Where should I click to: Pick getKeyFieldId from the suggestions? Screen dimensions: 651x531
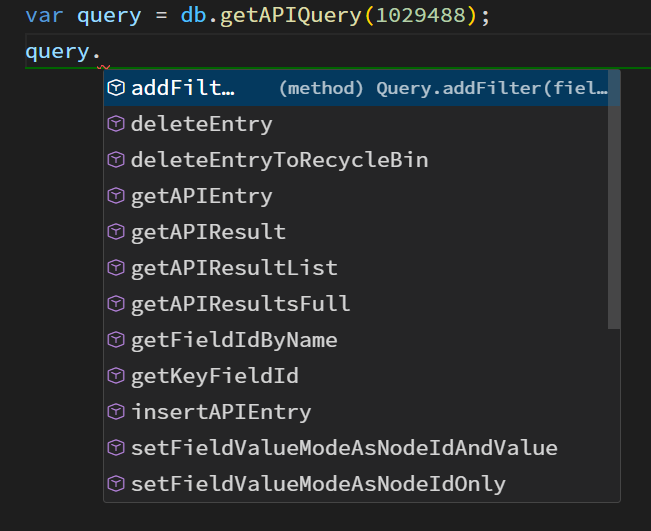(214, 376)
